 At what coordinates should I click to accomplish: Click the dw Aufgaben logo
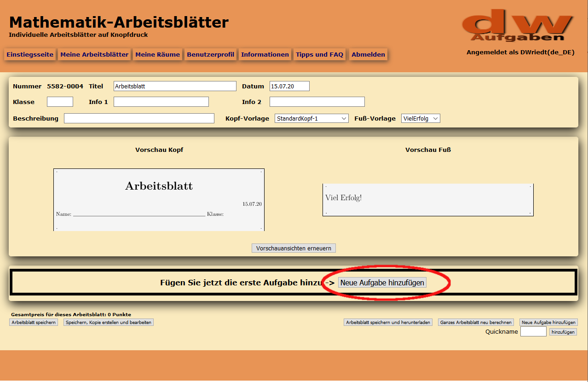pos(518,25)
